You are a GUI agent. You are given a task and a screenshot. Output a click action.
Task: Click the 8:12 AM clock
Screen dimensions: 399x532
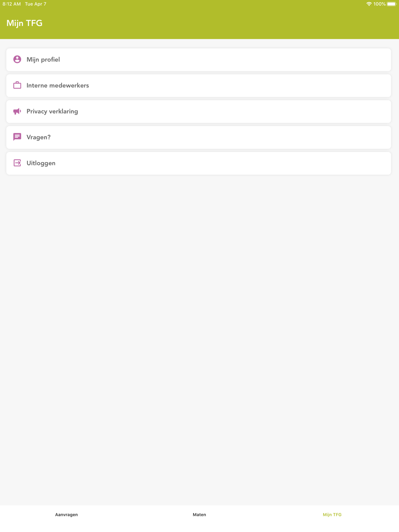(12, 4)
